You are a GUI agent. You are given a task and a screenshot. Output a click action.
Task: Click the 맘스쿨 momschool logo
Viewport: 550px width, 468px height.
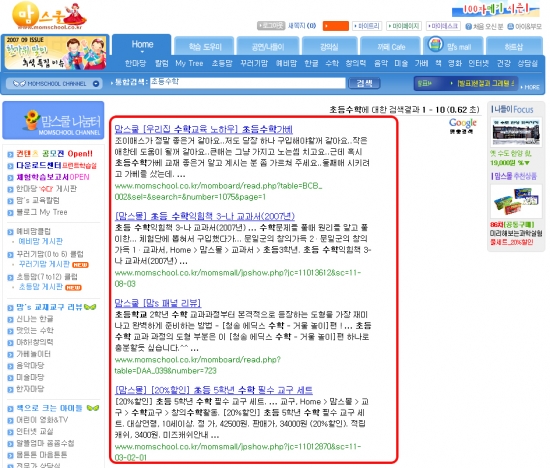click(49, 16)
